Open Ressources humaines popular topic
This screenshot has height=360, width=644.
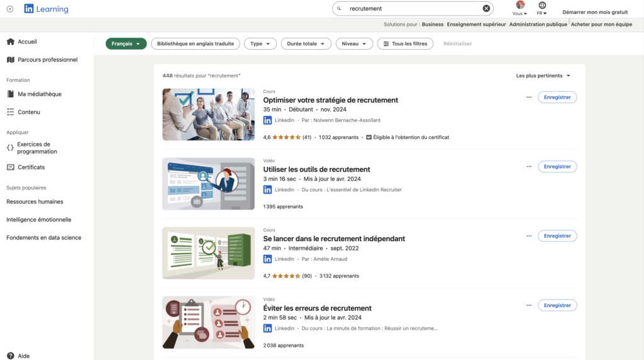[x=35, y=202]
